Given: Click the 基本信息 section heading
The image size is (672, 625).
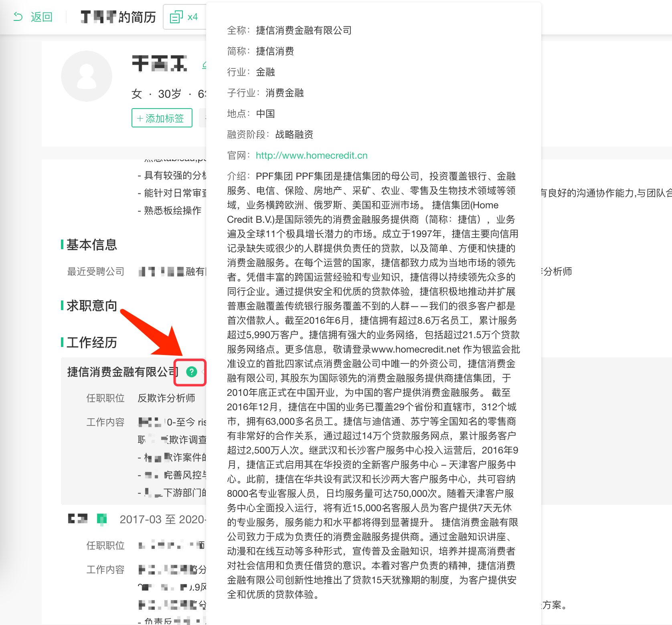Looking at the screenshot, I should [92, 244].
